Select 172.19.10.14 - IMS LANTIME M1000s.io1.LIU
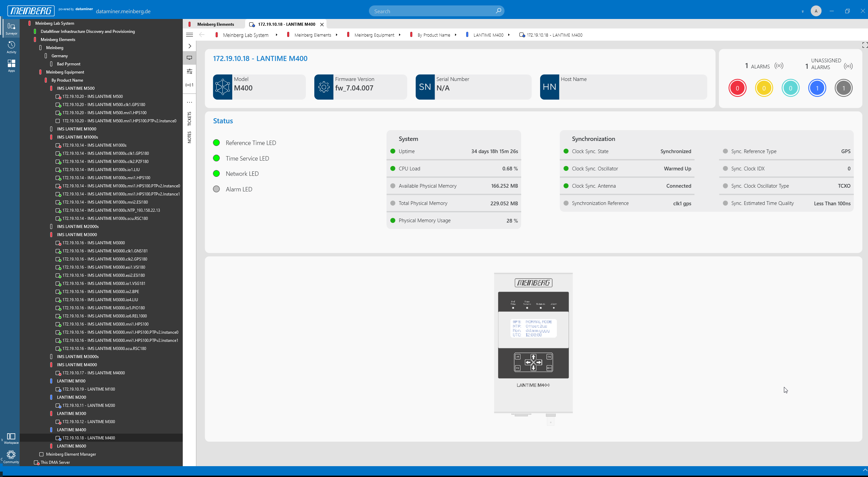 (101, 170)
